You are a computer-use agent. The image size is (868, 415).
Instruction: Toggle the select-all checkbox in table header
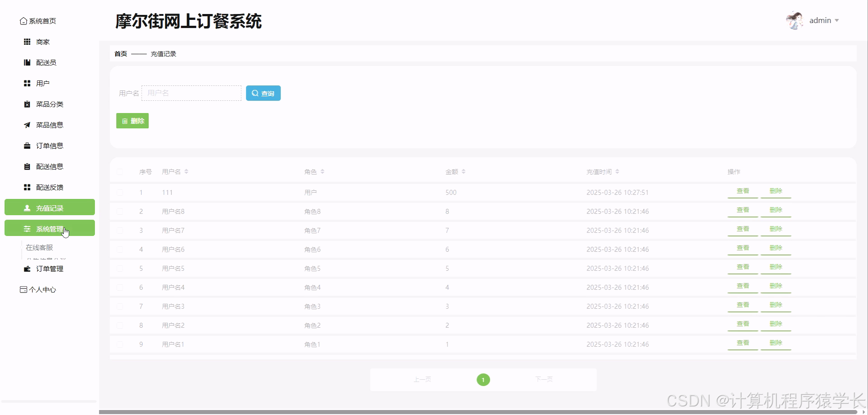click(x=120, y=172)
